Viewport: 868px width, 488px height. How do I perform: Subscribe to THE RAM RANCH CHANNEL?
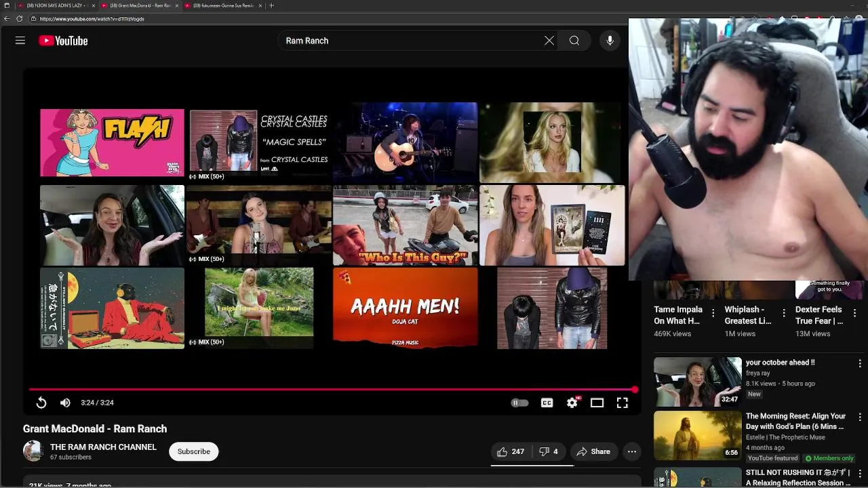[194, 451]
